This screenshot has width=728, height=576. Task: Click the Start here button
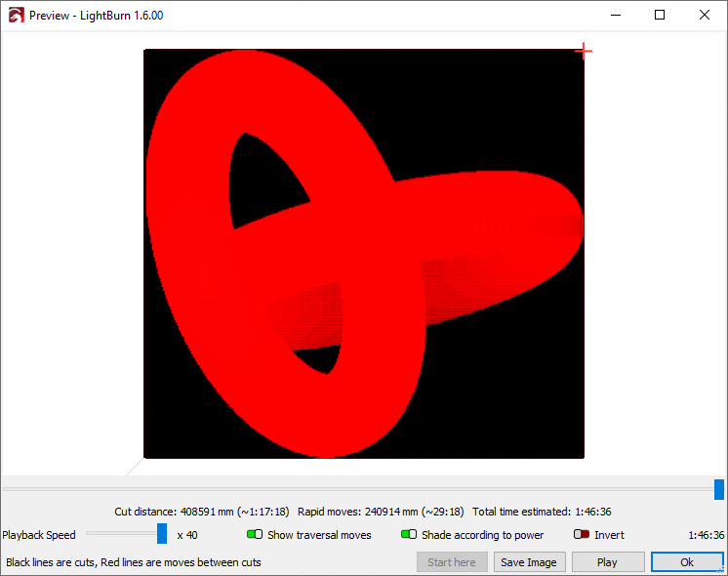click(452, 562)
